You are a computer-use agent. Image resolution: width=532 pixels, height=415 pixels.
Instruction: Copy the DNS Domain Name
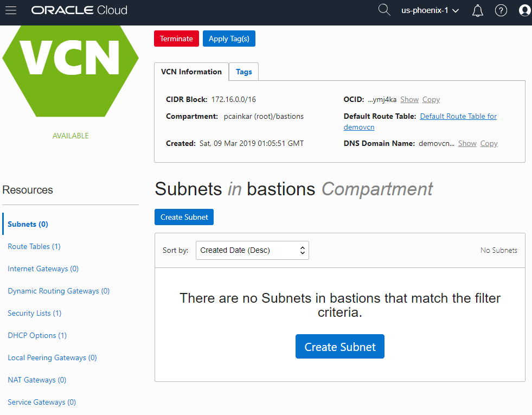coord(489,144)
